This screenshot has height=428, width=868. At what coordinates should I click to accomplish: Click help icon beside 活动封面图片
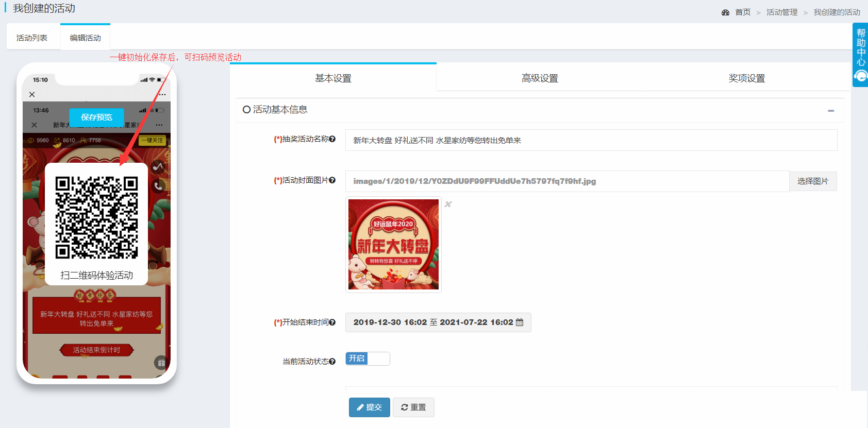pyautogui.click(x=332, y=180)
